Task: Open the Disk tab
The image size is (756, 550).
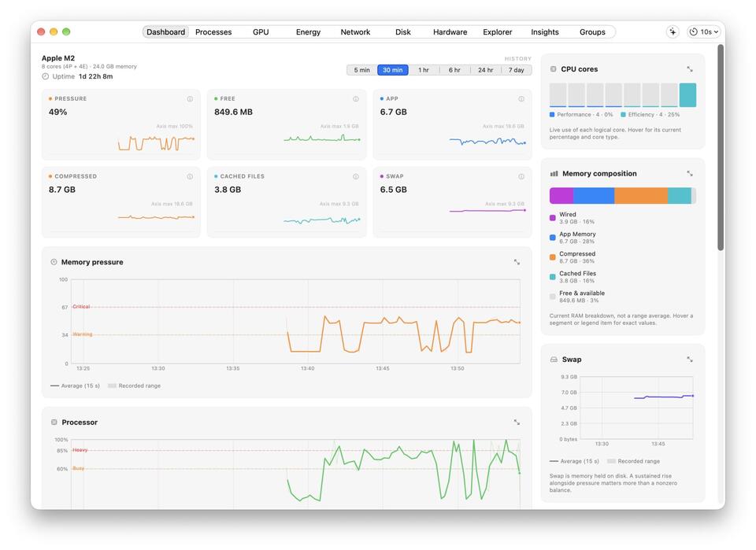Action: (x=402, y=31)
